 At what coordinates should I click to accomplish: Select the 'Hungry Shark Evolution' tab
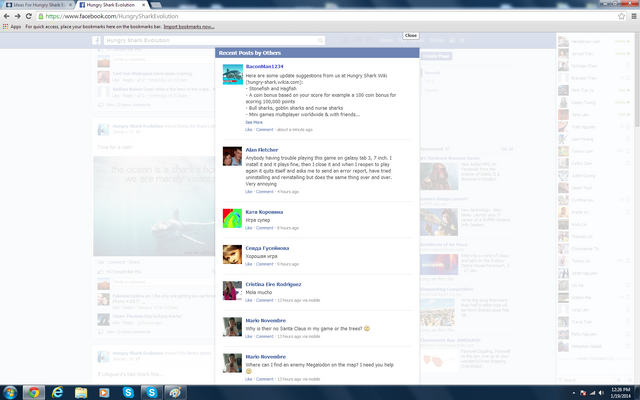point(110,5)
